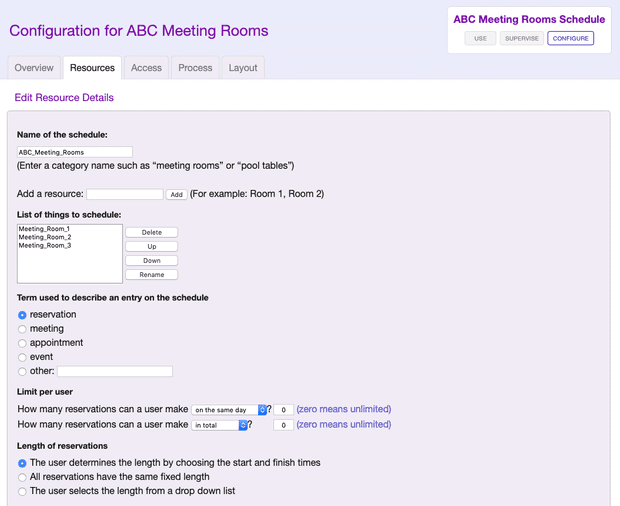Click the Add resource button
This screenshot has width=620, height=506.
tap(176, 194)
